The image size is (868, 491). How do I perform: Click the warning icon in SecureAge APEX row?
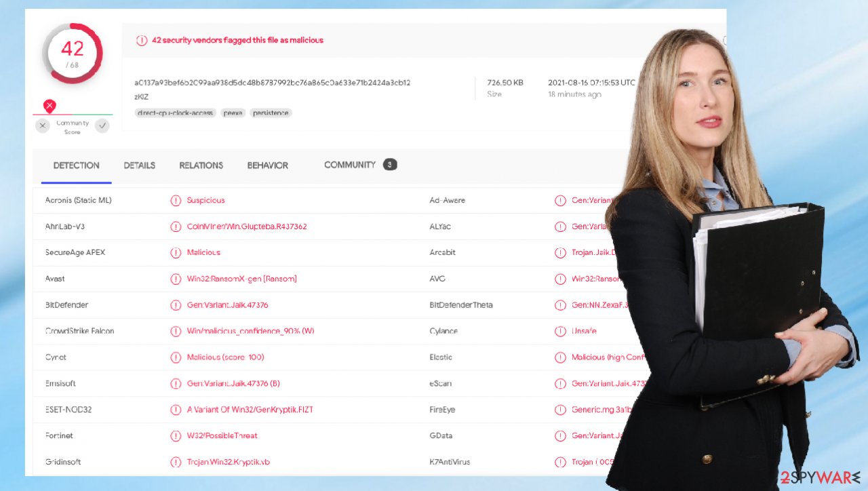click(x=176, y=252)
